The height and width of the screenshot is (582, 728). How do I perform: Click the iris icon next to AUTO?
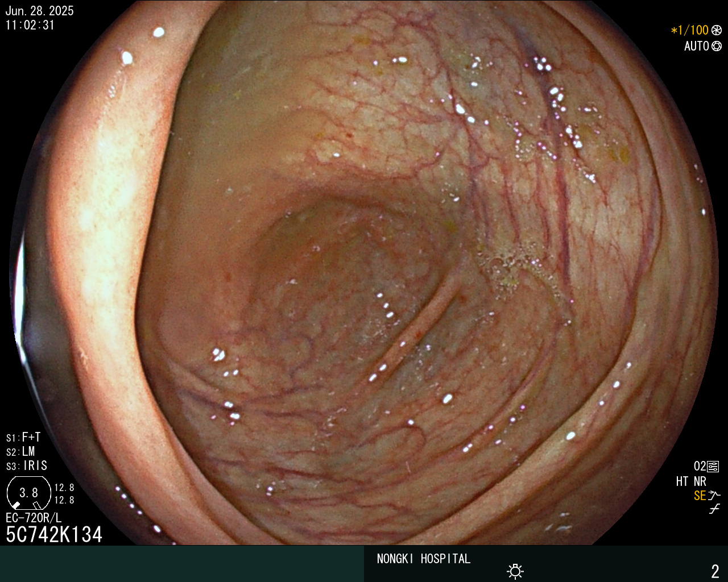717,46
